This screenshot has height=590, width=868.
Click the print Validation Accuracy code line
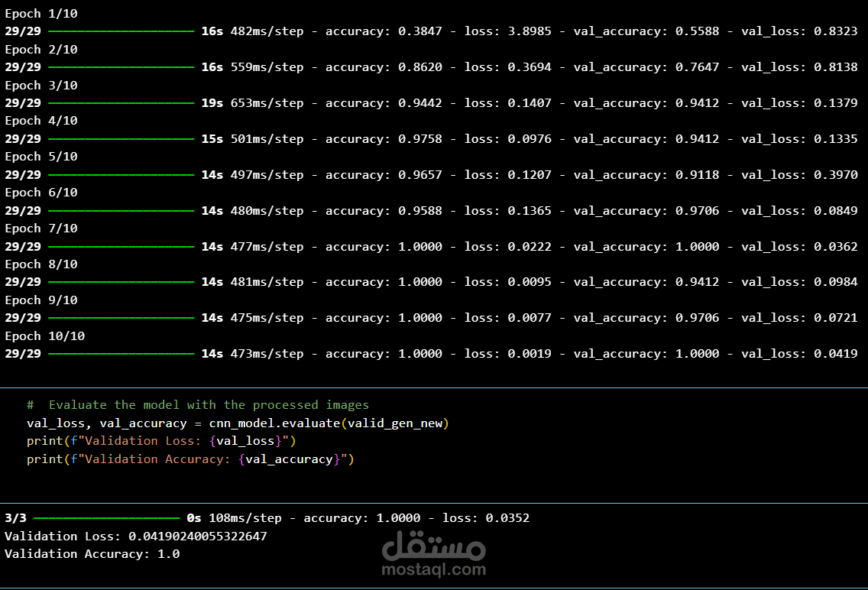tap(190, 459)
